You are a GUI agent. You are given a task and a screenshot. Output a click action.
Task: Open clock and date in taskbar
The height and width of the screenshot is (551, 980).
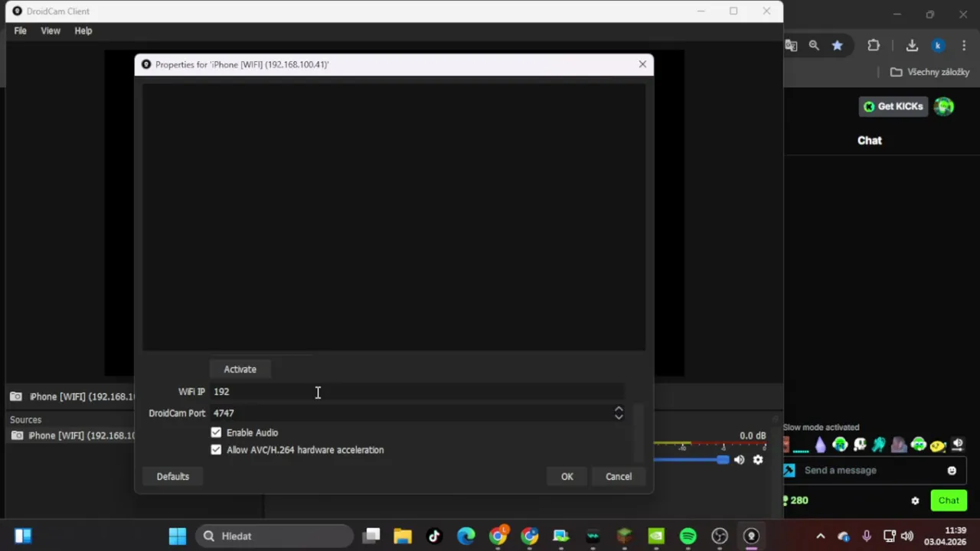(945, 536)
